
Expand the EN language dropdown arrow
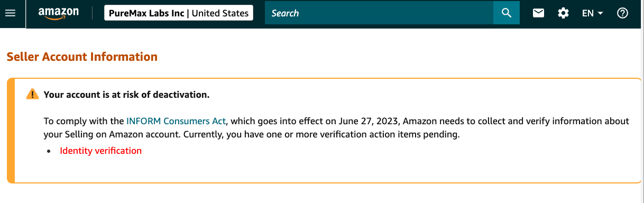[600, 14]
